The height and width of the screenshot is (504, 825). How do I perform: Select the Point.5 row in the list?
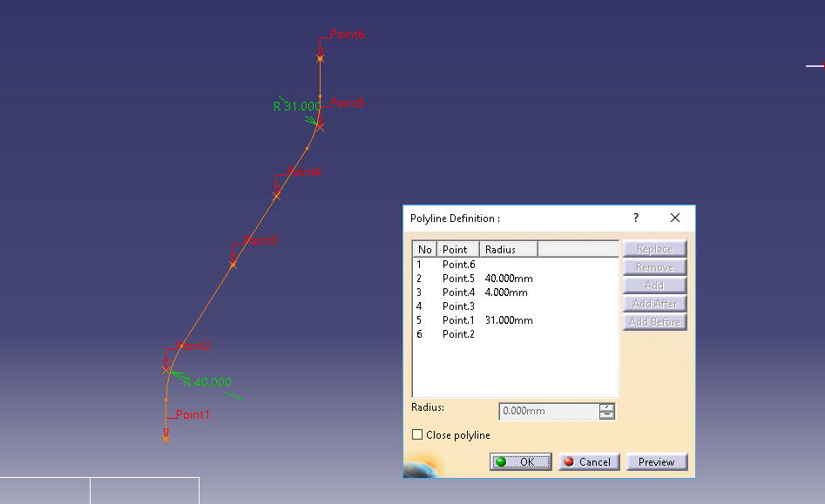[515, 279]
